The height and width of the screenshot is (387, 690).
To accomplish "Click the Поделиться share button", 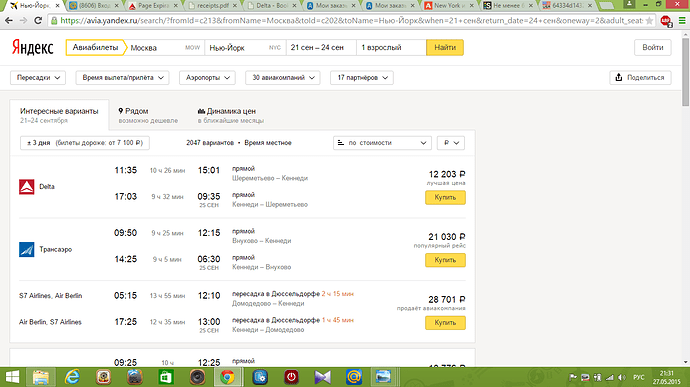I will point(640,77).
